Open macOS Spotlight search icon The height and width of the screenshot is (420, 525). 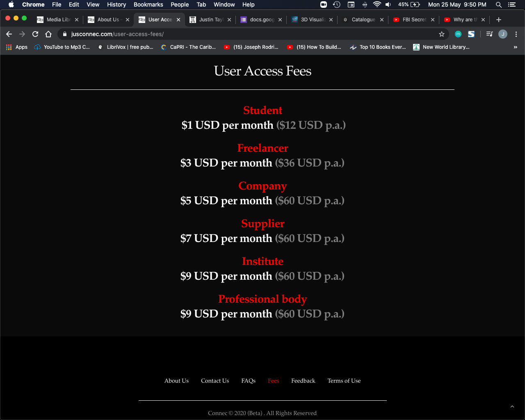coord(499,5)
